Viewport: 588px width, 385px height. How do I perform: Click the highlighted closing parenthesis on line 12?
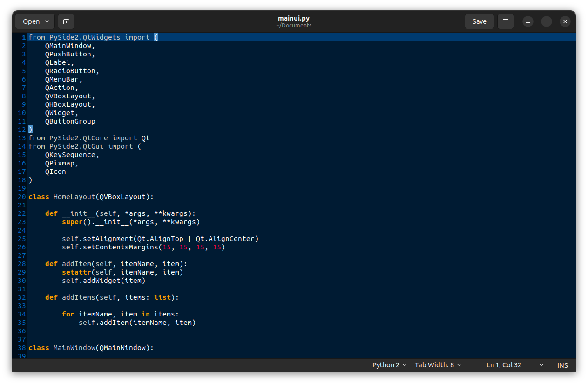31,130
